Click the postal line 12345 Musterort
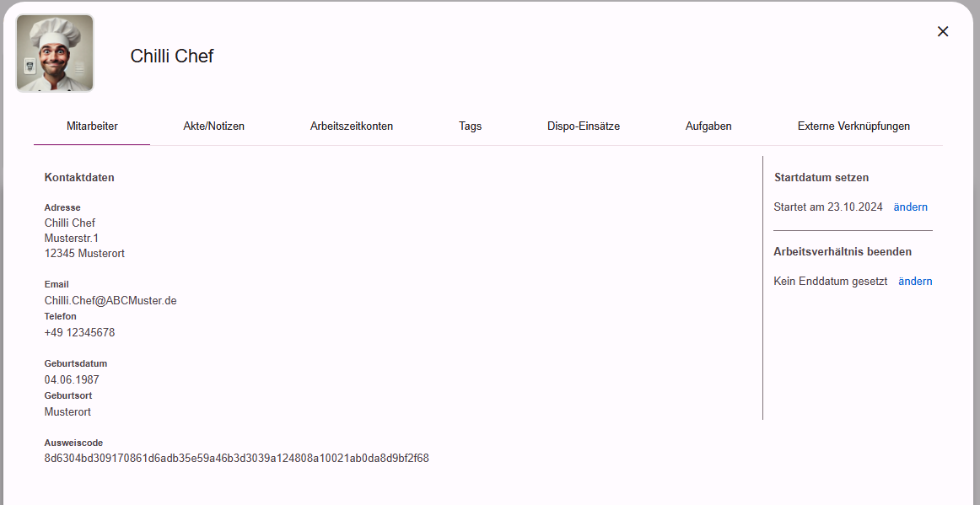This screenshot has width=980, height=505. coord(84,254)
